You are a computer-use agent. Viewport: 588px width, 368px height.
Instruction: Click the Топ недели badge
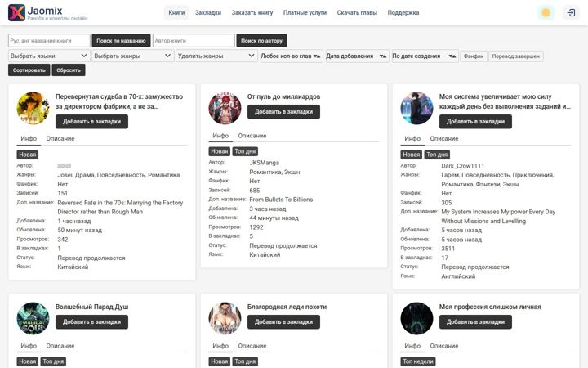tap(418, 362)
